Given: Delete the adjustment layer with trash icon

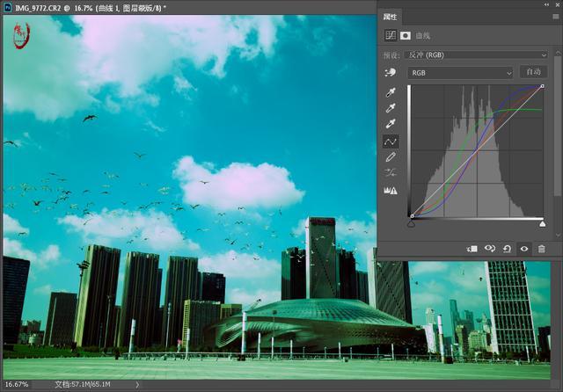Looking at the screenshot, I should 541,249.
